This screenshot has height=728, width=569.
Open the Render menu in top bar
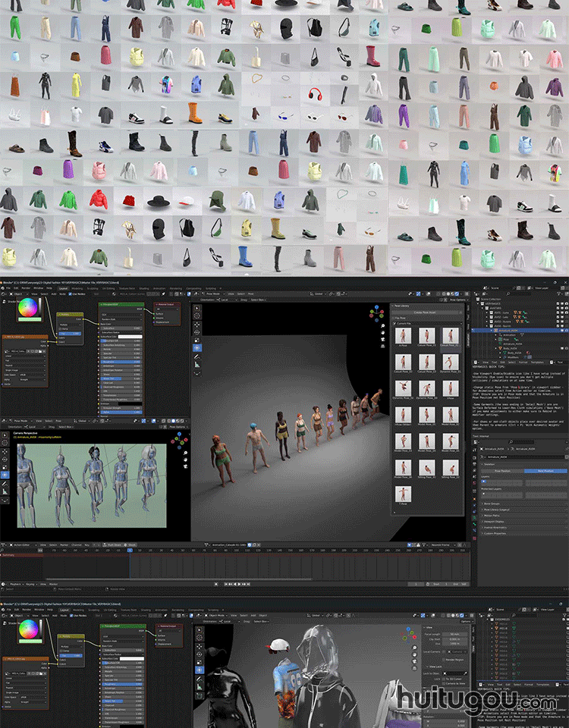26,288
